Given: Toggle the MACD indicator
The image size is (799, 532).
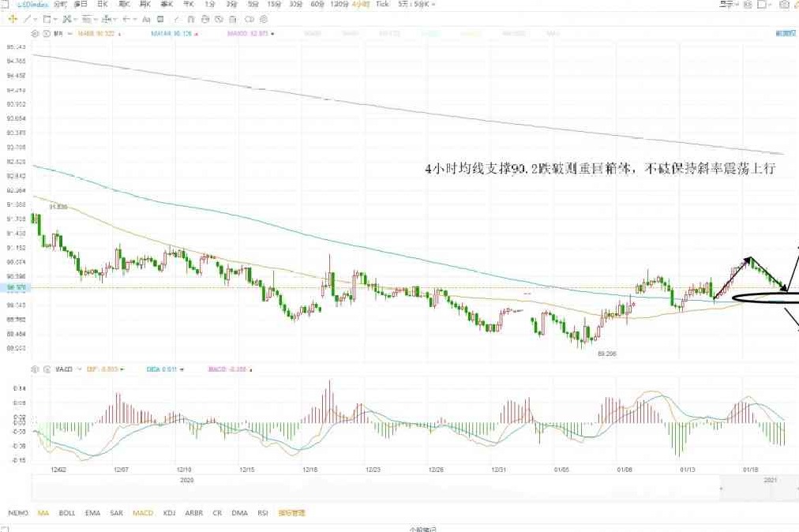Looking at the screenshot, I should (143, 513).
